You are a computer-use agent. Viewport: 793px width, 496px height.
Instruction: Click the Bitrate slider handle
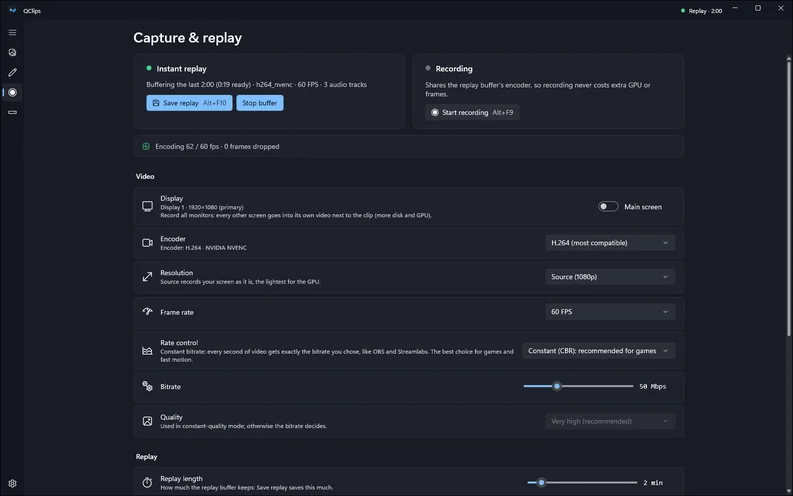(557, 386)
